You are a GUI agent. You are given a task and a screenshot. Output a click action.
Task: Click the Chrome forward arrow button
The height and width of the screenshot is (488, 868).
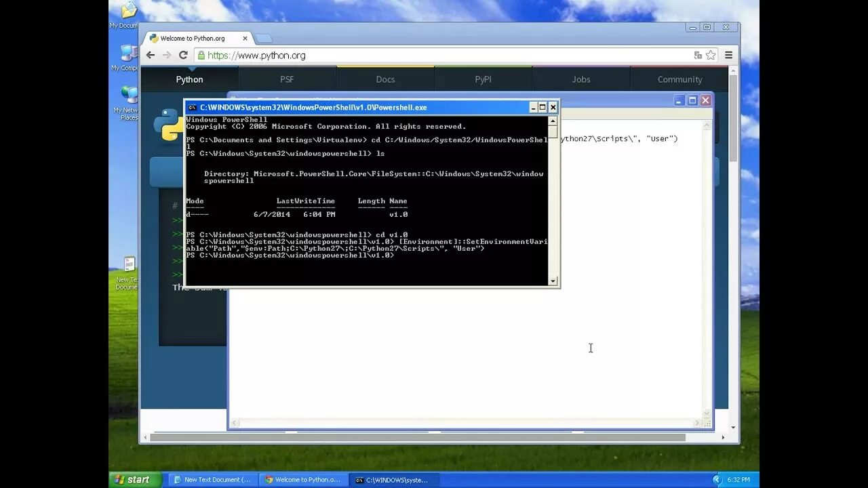[167, 55]
